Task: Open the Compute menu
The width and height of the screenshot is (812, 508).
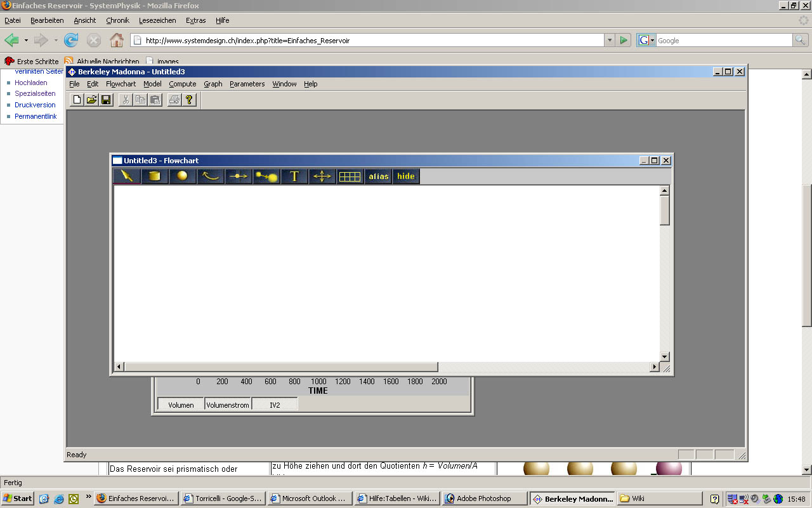Action: [x=183, y=84]
